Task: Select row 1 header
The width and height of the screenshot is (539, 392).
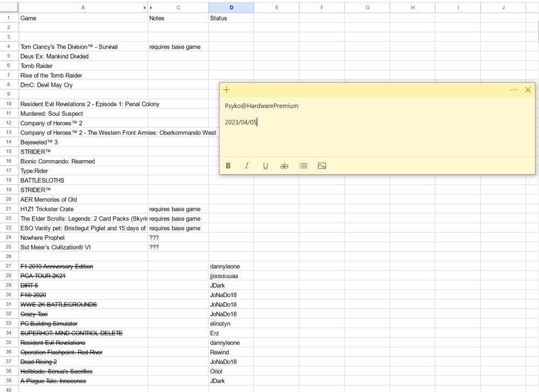Action: point(9,18)
